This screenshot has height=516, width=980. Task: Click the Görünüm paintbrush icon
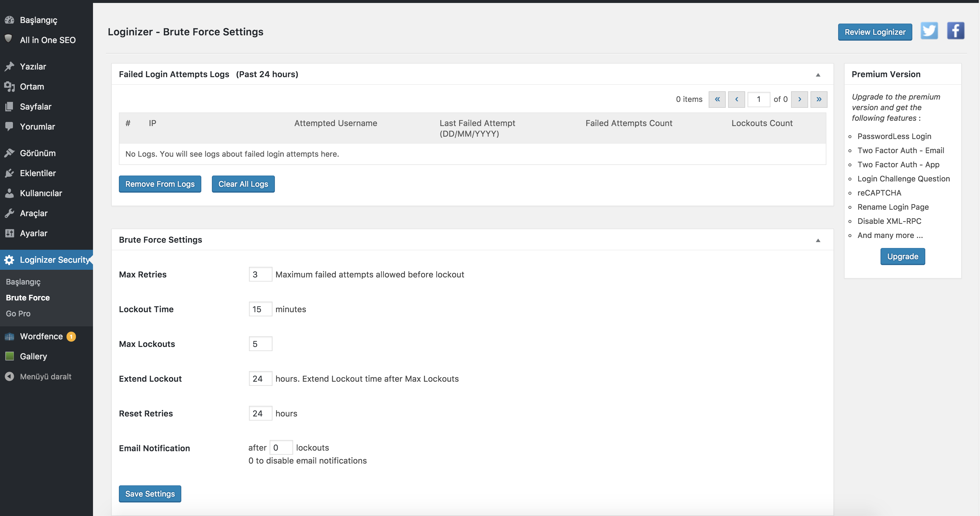tap(9, 153)
